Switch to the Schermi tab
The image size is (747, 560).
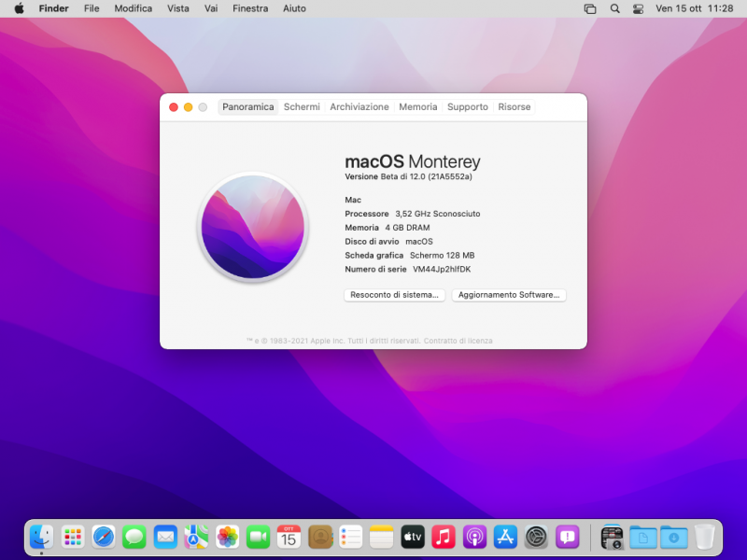pos(302,106)
